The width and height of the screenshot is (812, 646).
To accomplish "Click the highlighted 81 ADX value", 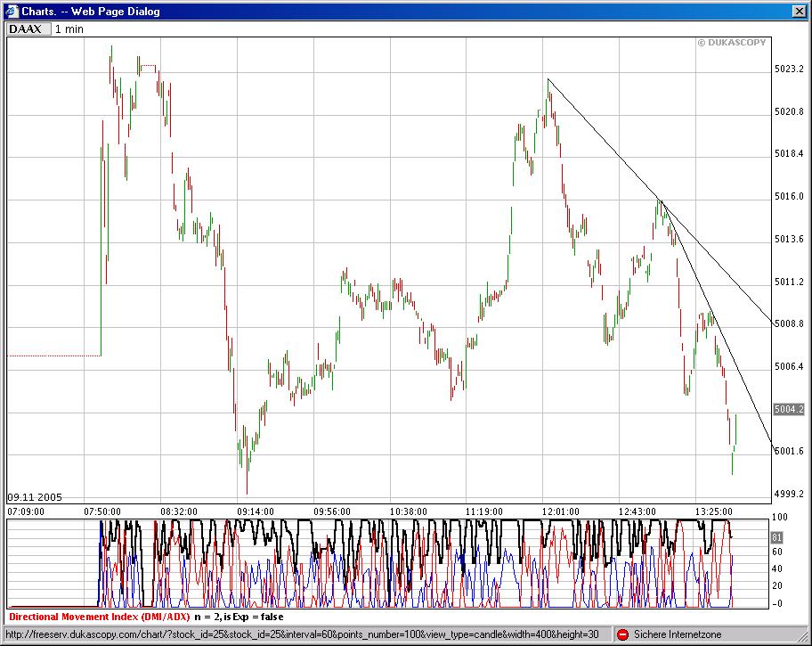I will click(776, 537).
